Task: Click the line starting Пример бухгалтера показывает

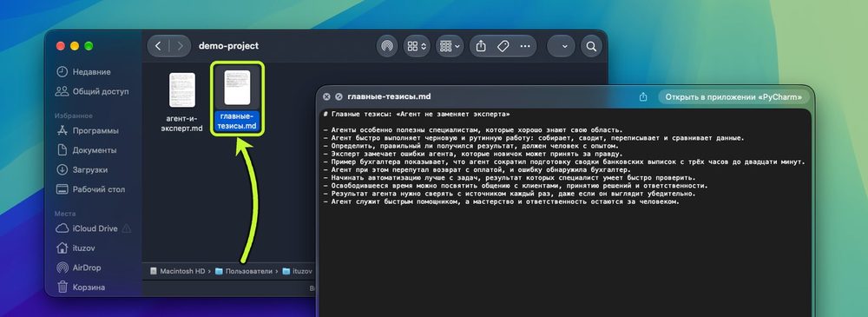Action: (x=563, y=162)
